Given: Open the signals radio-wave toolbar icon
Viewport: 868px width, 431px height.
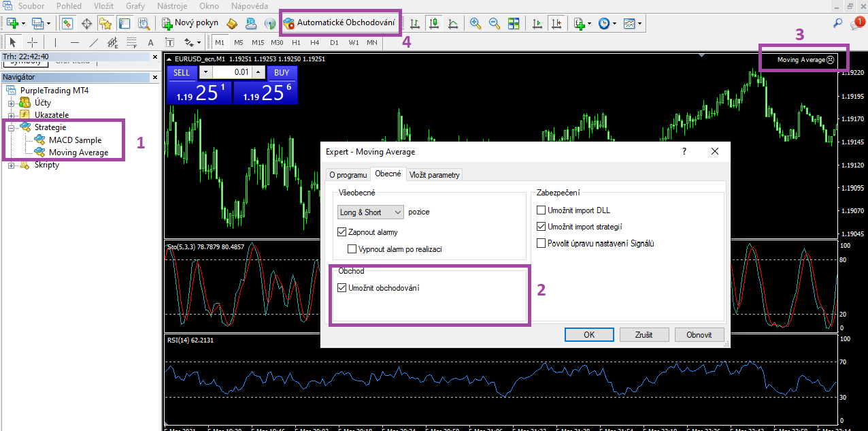Looking at the screenshot, I should (x=269, y=23).
